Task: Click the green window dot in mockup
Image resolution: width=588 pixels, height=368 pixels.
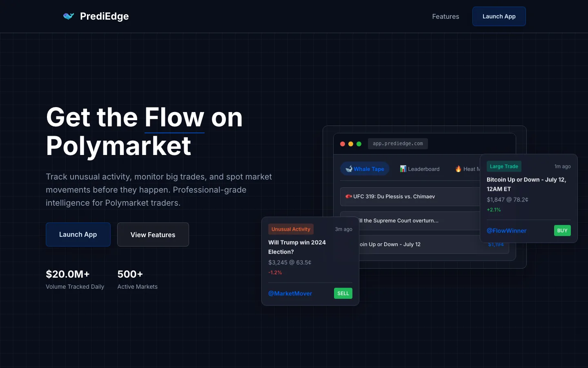Action: click(x=359, y=144)
